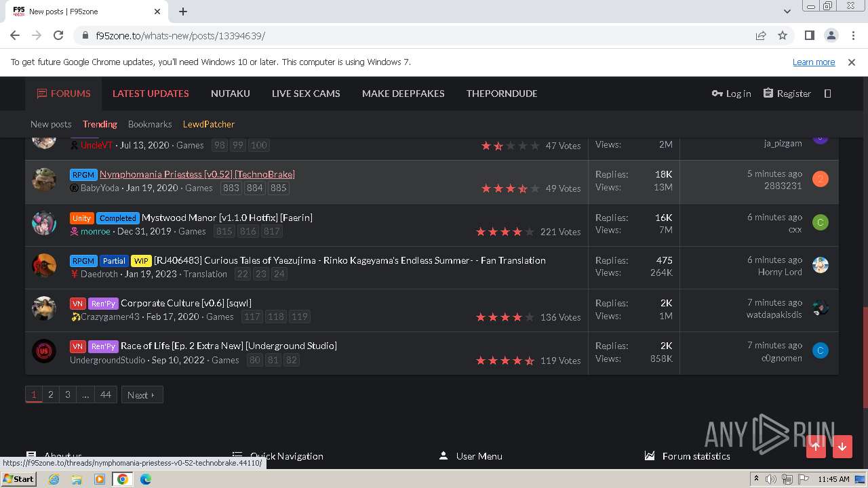Open LewdPatcher link
Viewport: 868px width, 488px height.
tap(209, 124)
